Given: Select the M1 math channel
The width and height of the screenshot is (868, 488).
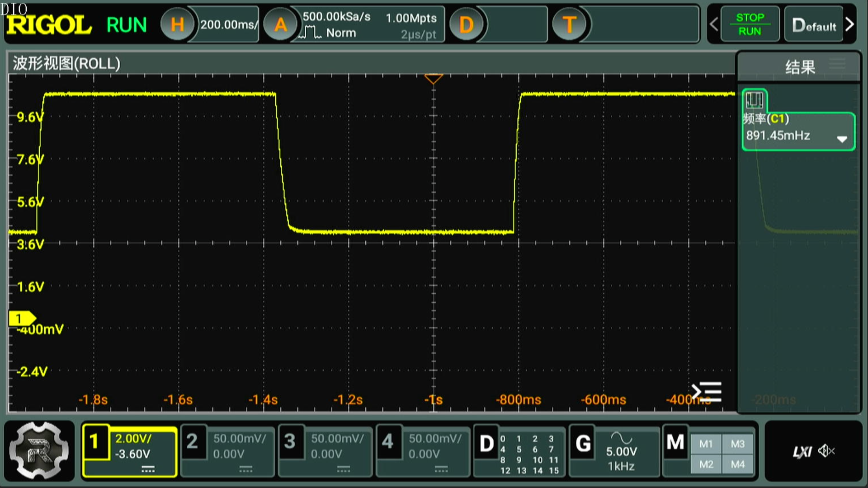Looking at the screenshot, I should (706, 444).
